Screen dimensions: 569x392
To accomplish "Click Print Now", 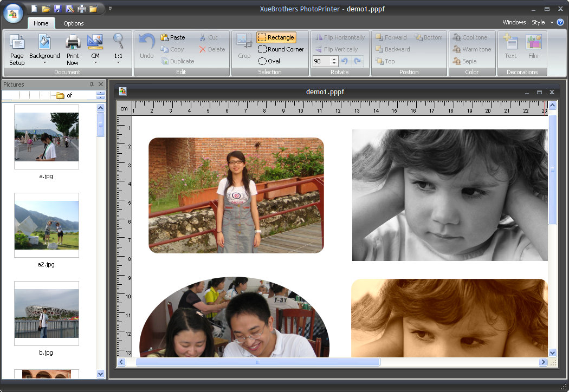I will tap(73, 50).
